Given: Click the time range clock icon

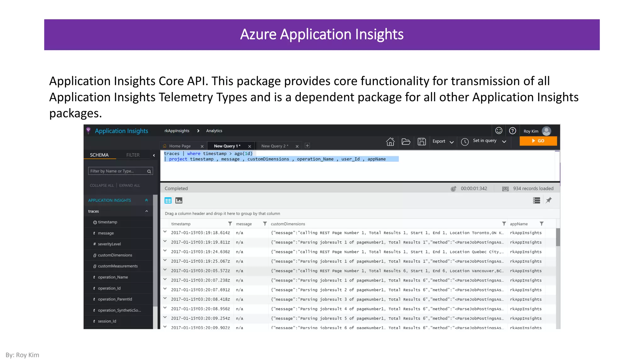Looking at the screenshot, I should click(465, 142).
